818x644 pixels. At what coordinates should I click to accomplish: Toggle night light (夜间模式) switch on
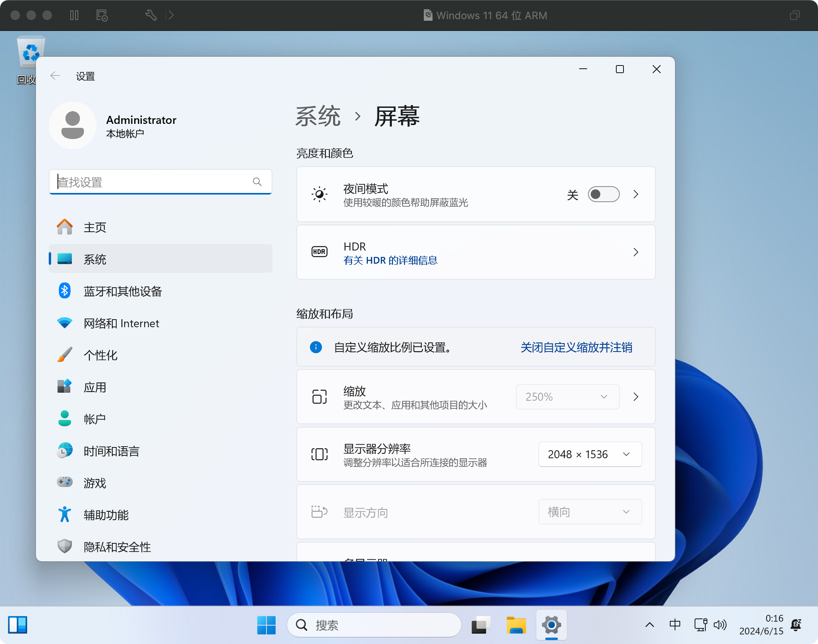coord(604,195)
